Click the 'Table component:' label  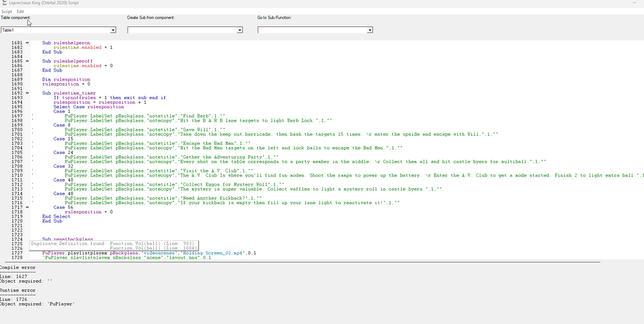15,18
